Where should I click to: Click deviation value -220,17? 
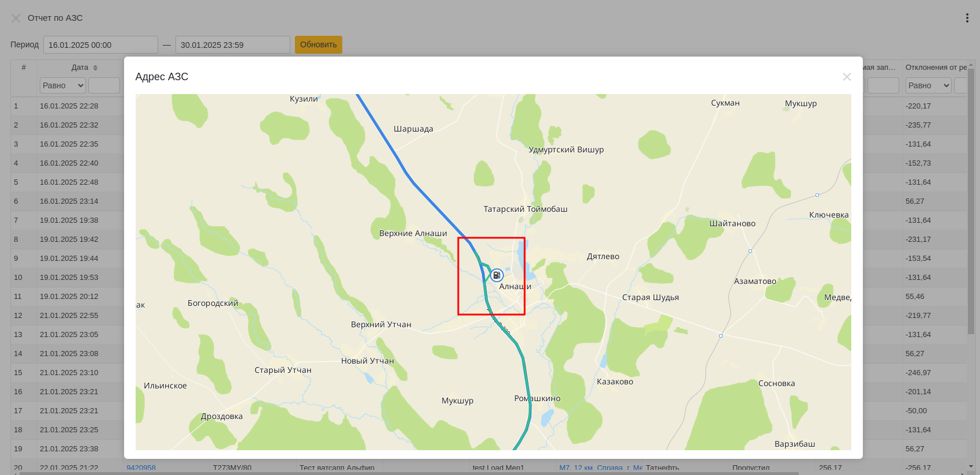[918, 106]
